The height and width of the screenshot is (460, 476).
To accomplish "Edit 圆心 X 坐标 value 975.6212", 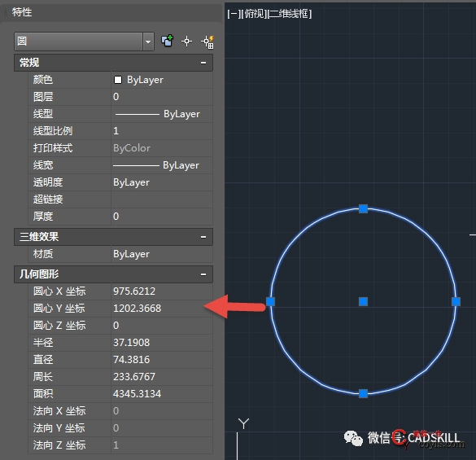I will click(162, 291).
